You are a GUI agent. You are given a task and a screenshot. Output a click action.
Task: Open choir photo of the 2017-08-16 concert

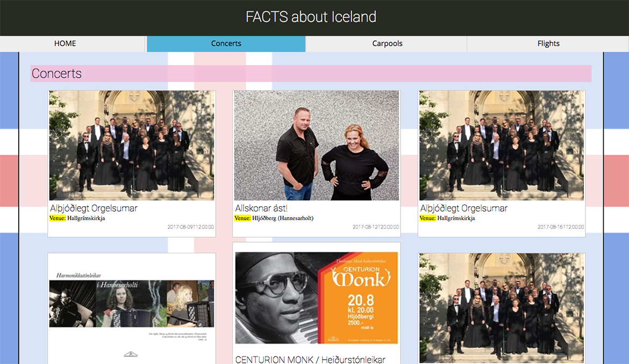502,145
